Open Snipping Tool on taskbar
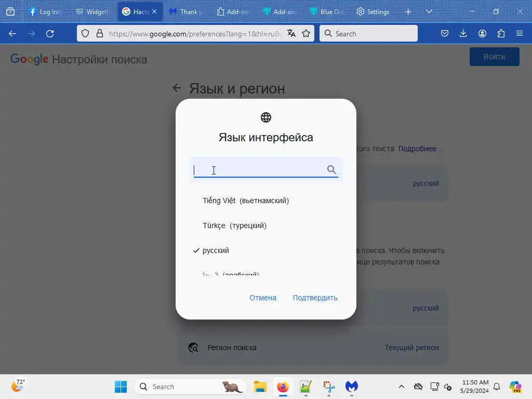The image size is (532, 399). click(x=329, y=387)
